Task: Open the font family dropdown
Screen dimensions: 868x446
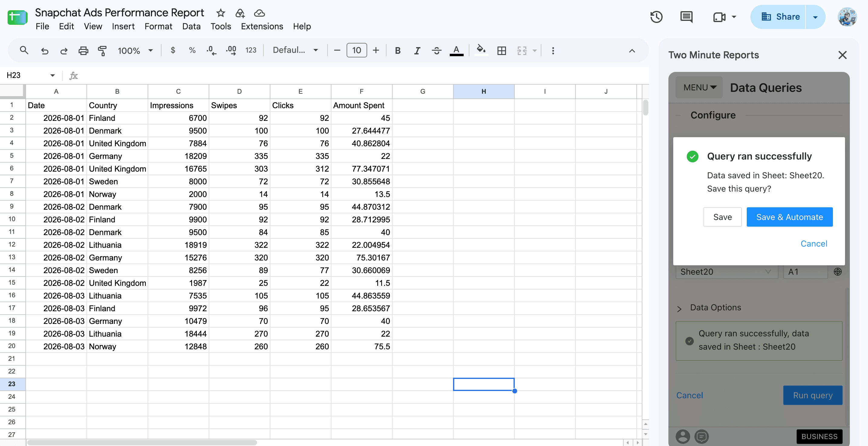Action: point(295,50)
